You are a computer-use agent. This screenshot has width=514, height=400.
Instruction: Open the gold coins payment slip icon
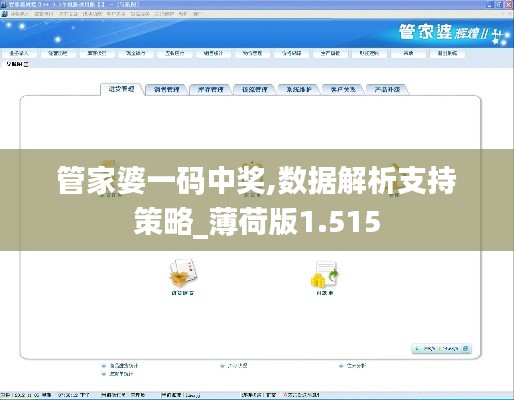pyautogui.click(x=324, y=274)
